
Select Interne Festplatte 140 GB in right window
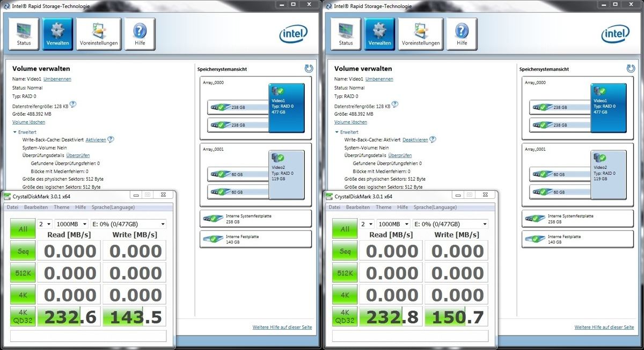pyautogui.click(x=577, y=239)
